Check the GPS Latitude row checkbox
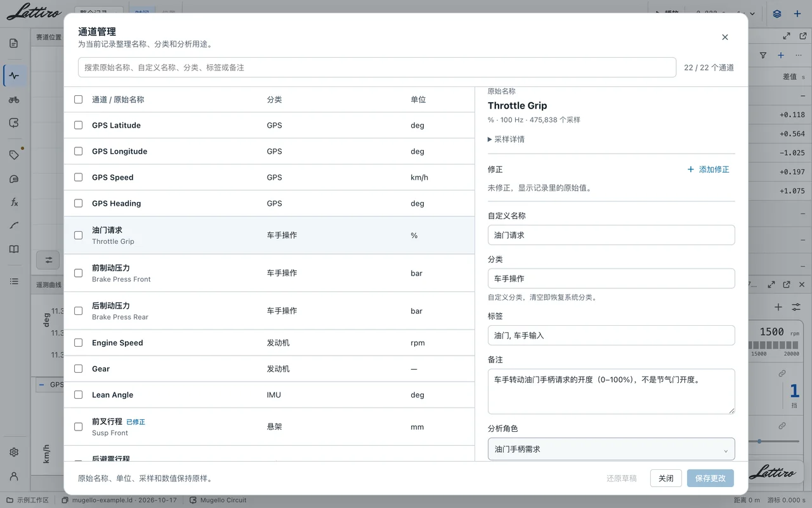 pos(79,125)
